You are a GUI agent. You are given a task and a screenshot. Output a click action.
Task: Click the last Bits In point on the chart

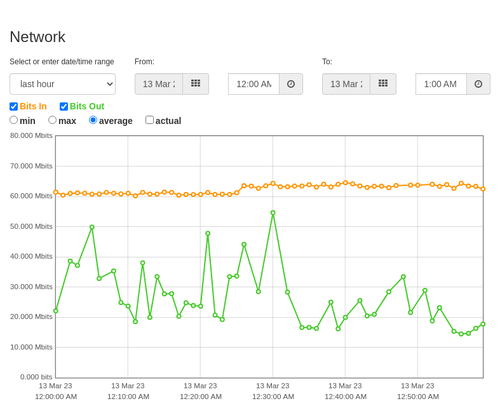[x=483, y=189]
